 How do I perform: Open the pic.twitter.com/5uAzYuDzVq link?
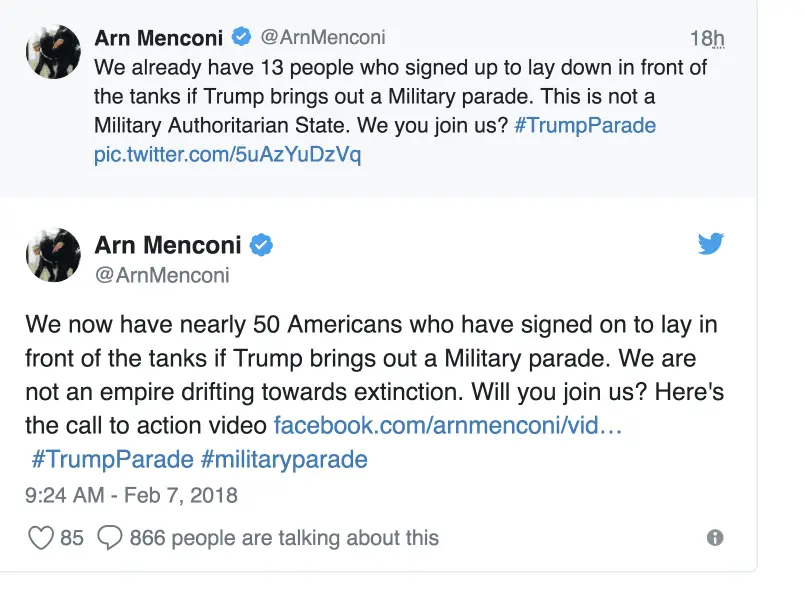pos(227,155)
